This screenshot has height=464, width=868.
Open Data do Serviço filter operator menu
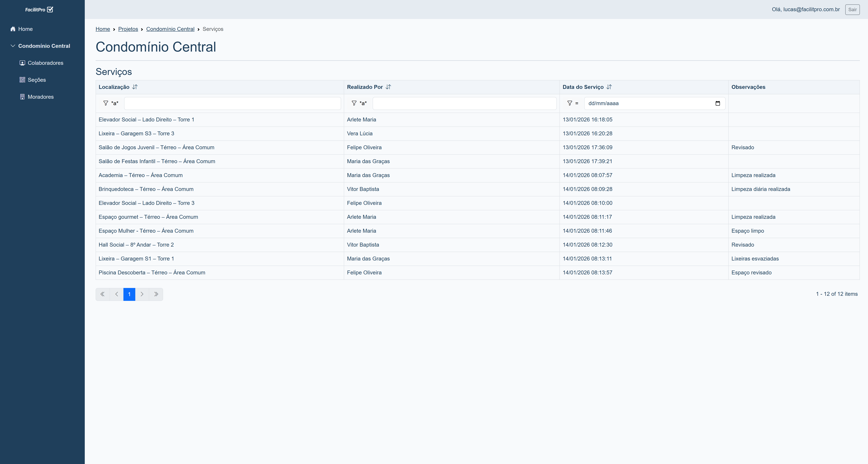573,103
